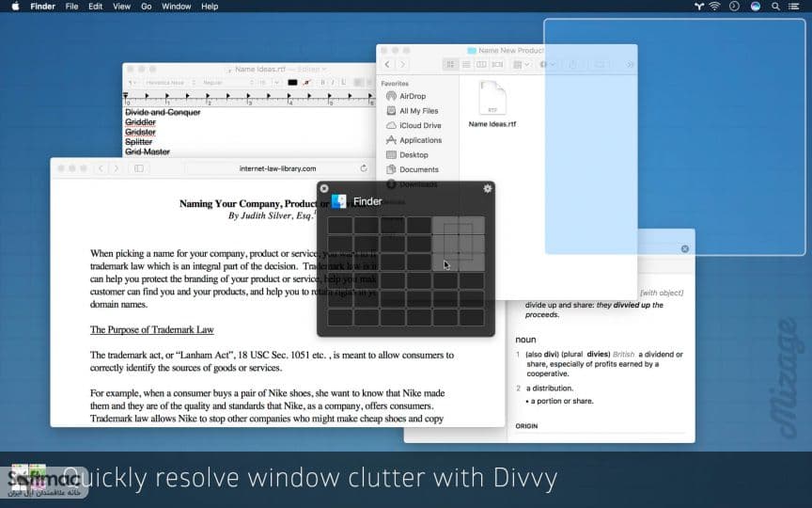Close the Divvy grid panel

pos(324,189)
